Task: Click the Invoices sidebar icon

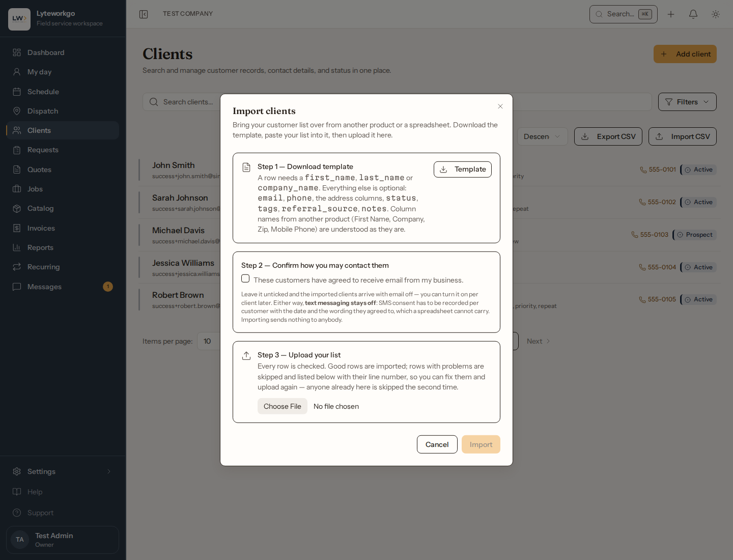Action: tap(17, 228)
